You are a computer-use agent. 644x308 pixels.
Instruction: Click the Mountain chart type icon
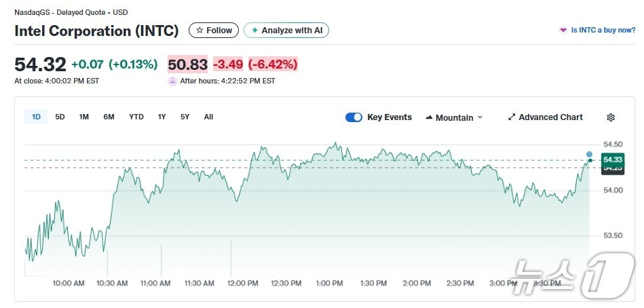click(429, 117)
